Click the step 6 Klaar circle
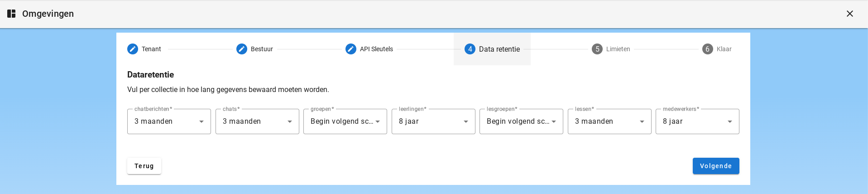The width and height of the screenshot is (868, 194). 708,49
